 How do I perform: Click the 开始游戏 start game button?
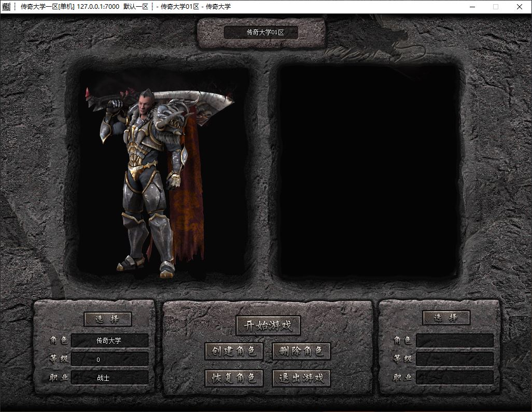click(x=268, y=325)
